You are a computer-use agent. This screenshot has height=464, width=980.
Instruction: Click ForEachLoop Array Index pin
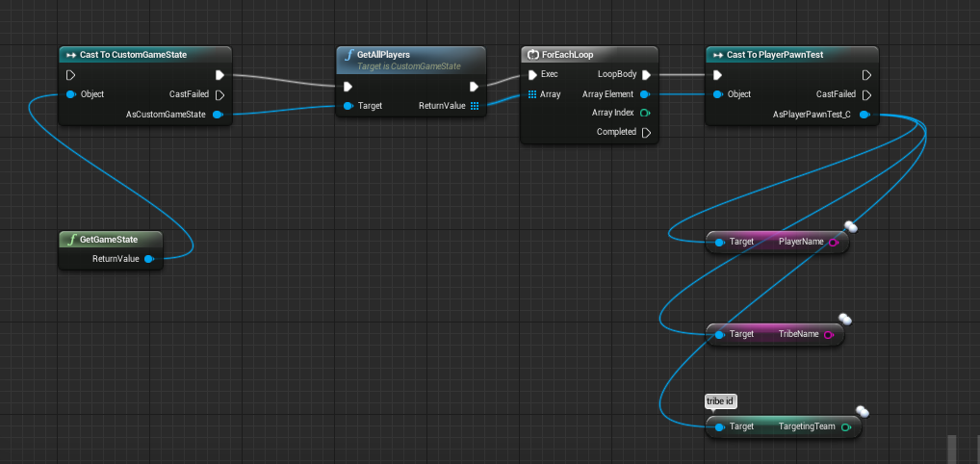tap(646, 114)
